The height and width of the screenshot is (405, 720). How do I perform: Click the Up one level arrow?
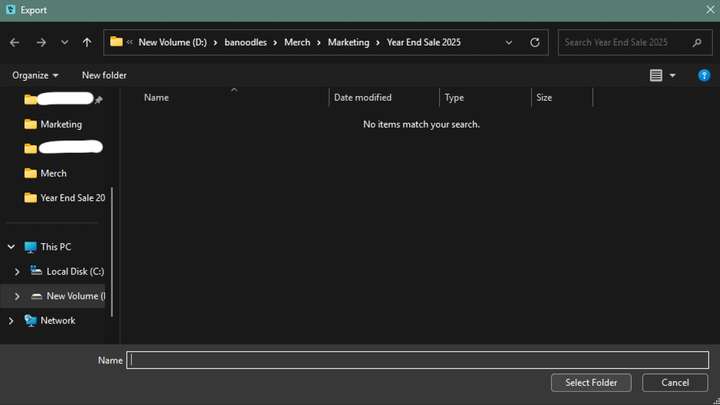coord(87,43)
